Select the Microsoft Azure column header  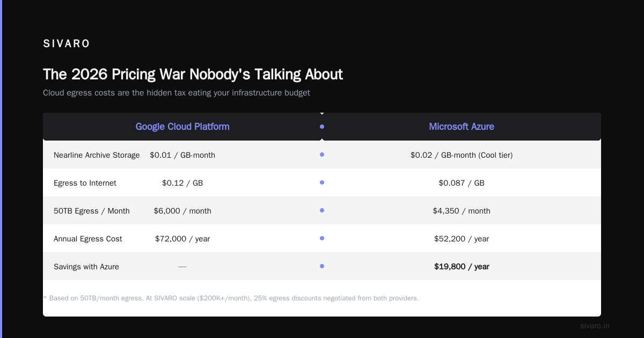pyautogui.click(x=462, y=127)
